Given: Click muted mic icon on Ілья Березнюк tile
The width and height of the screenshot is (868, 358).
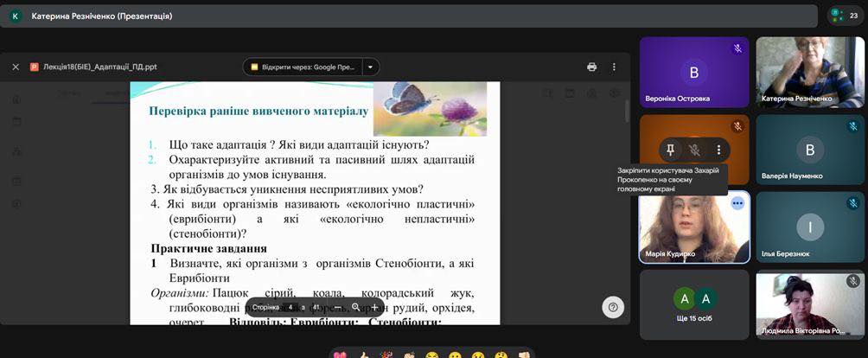Looking at the screenshot, I should [x=853, y=203].
